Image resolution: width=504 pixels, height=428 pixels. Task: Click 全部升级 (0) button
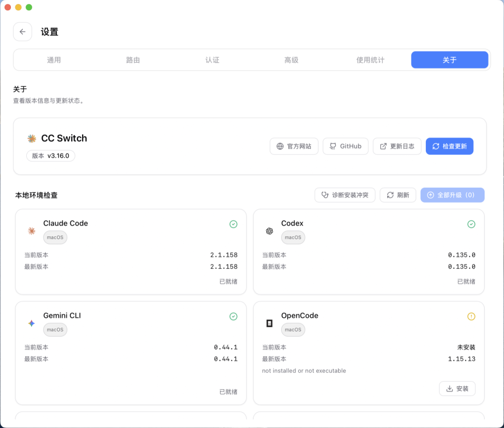click(453, 195)
